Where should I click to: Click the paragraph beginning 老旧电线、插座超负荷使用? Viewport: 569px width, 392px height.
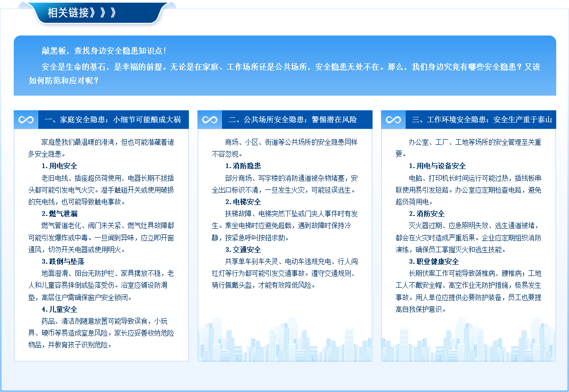(101, 190)
